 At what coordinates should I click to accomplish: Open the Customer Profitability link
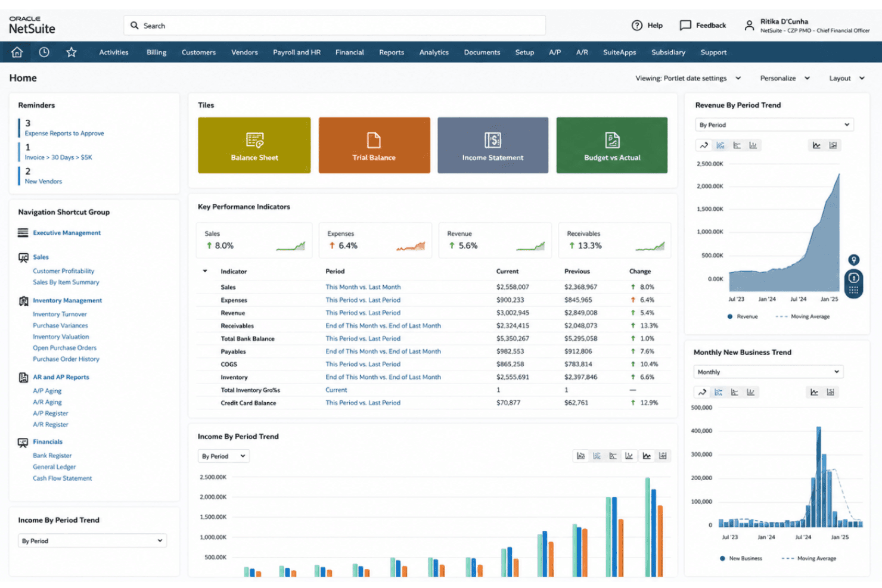point(64,271)
